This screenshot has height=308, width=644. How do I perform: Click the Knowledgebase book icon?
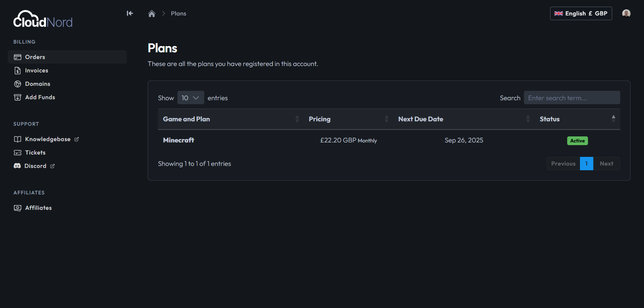pyautogui.click(x=17, y=139)
